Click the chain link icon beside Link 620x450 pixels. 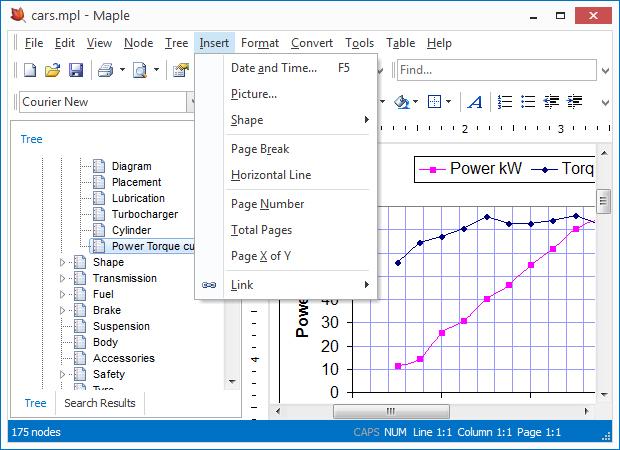209,285
